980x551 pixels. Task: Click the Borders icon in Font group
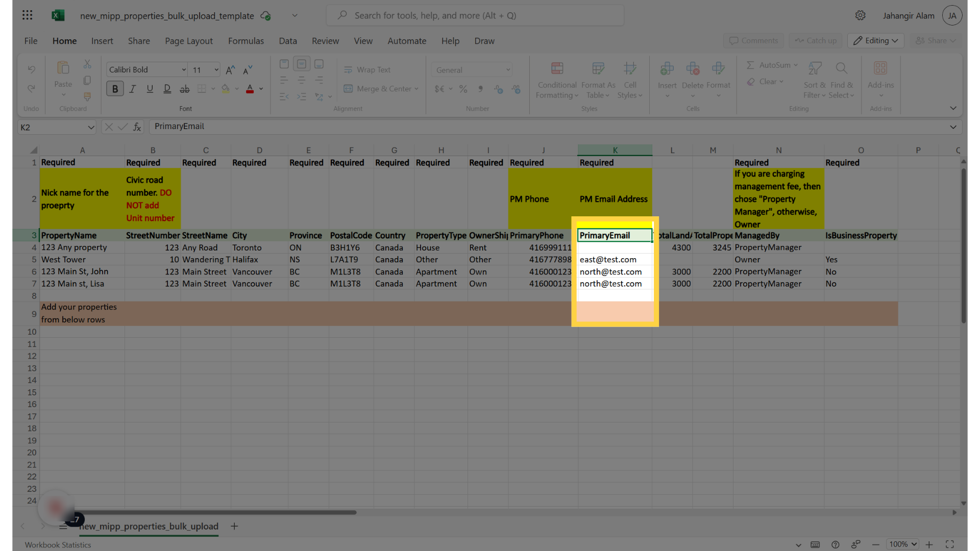point(202,89)
